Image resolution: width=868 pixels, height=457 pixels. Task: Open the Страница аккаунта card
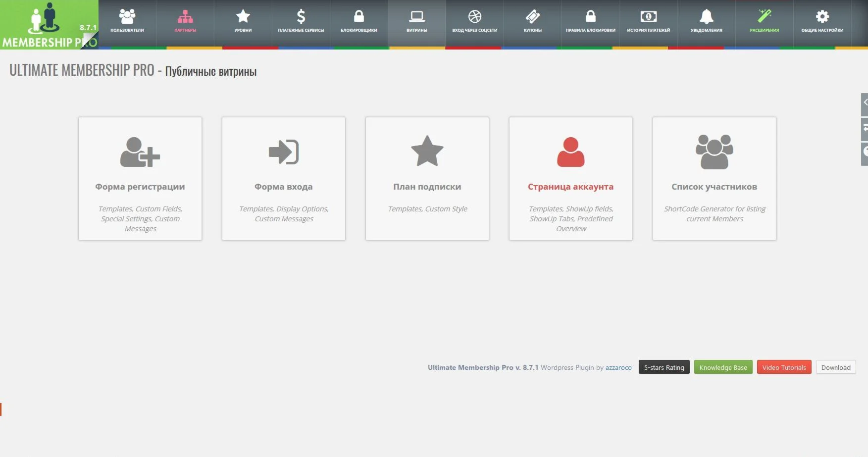pyautogui.click(x=571, y=179)
